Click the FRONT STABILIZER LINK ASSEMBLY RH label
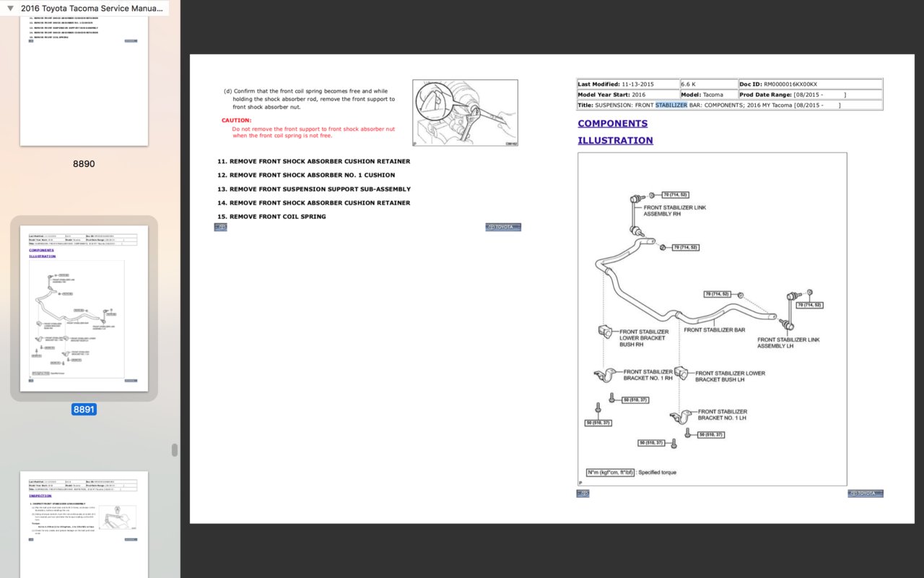924x578 pixels. [675, 211]
